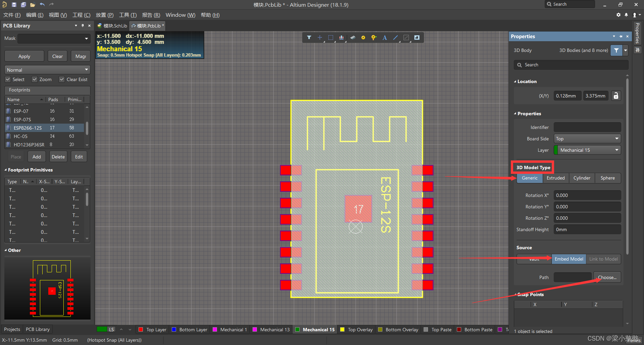Screen dimensions: 644x345
Task: Pin the PCB Library panel
Action: [83, 25]
